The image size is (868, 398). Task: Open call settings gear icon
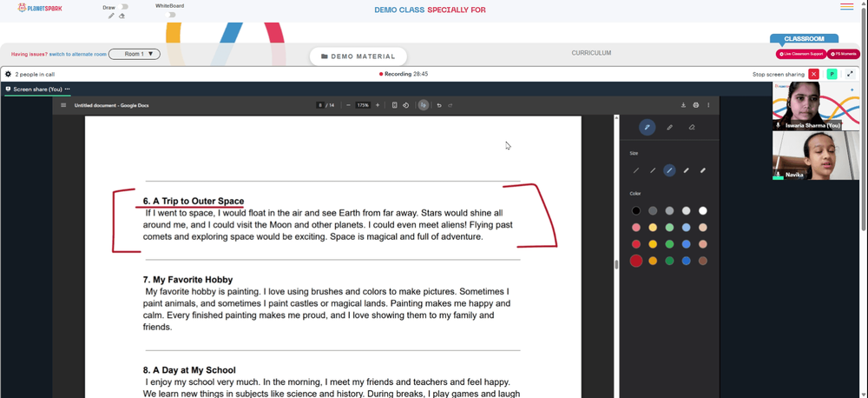click(9, 74)
